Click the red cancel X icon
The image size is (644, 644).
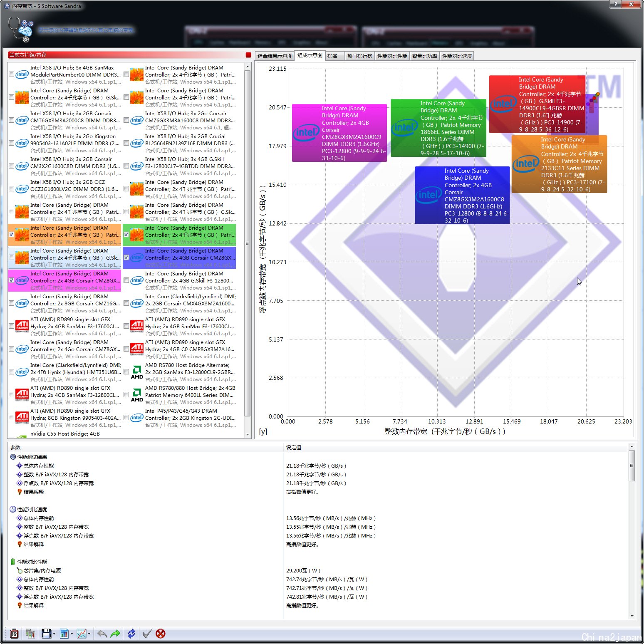pos(161,634)
